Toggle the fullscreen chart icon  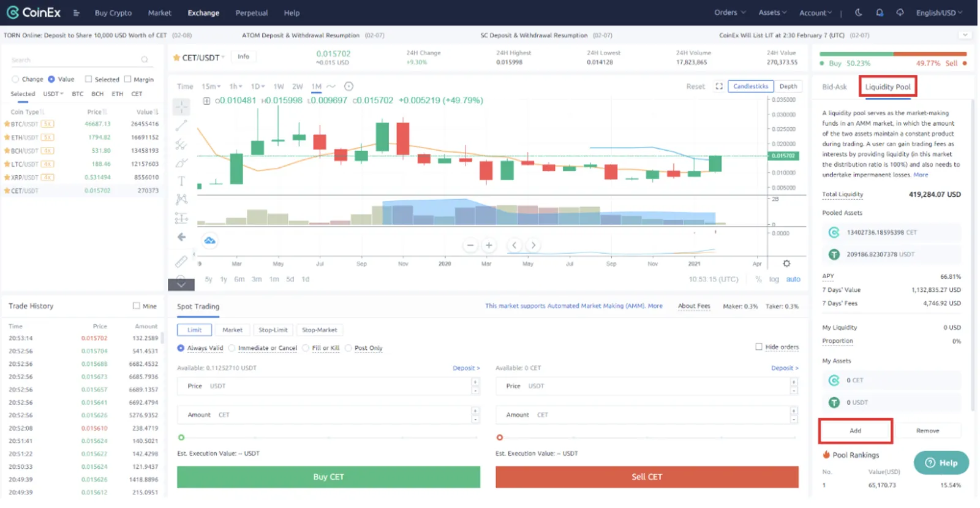tap(719, 86)
